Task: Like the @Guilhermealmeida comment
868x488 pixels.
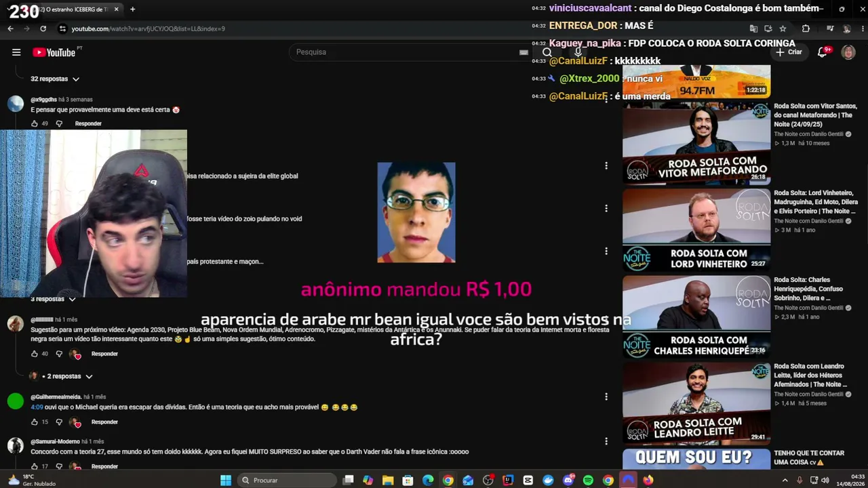Action: point(35,422)
